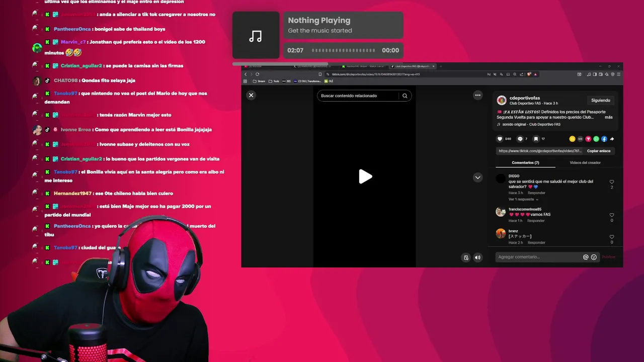The image size is (644, 362).
Task: Open more share options arrow
Action: pos(612,139)
